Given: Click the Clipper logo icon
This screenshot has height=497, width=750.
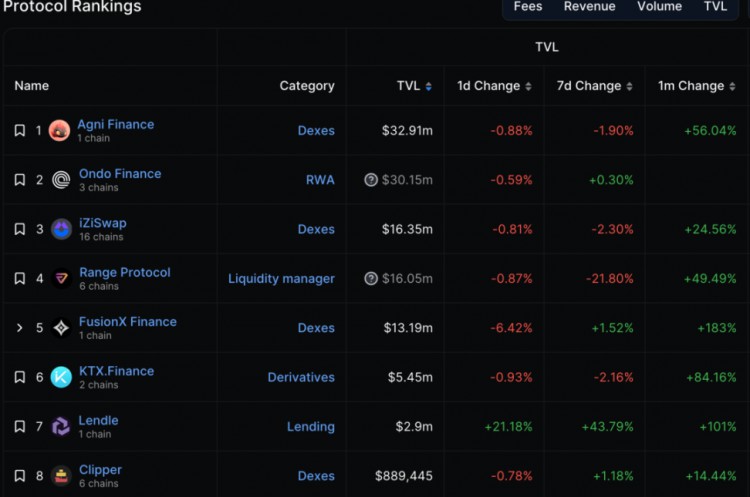Looking at the screenshot, I should (61, 475).
